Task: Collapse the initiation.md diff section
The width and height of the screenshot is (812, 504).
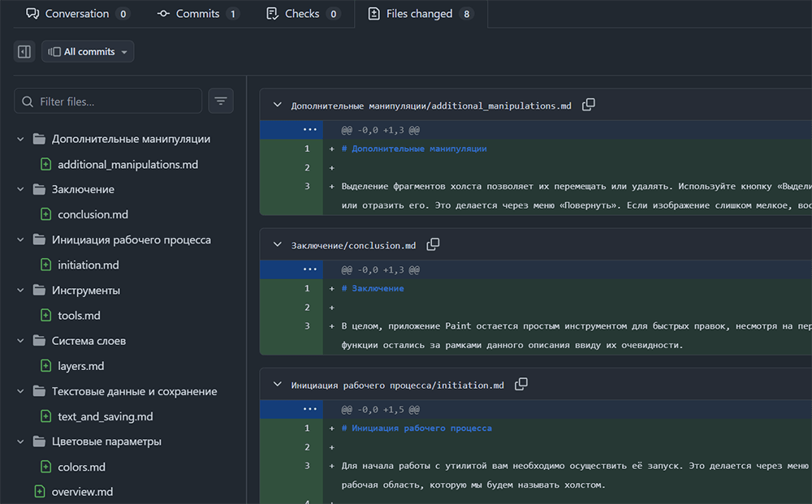Action: pyautogui.click(x=278, y=385)
